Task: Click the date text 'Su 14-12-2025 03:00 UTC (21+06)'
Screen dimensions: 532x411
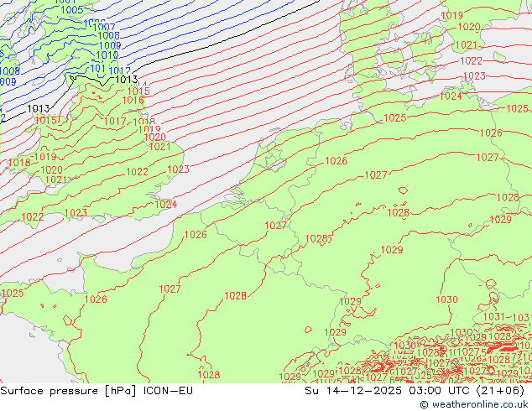Action: pos(415,391)
